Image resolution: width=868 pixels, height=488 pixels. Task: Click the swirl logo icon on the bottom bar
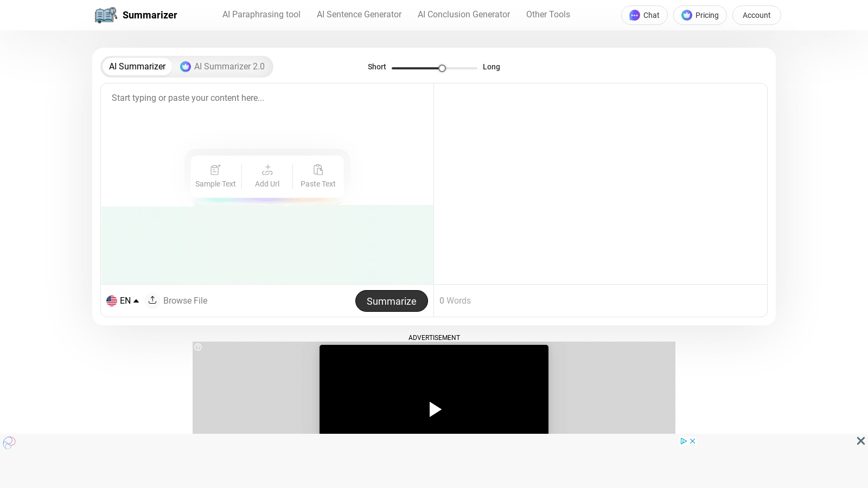9,443
